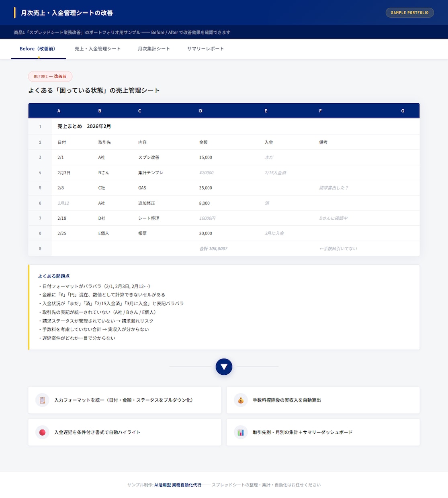448x498 pixels.
Task: Click the red circle icon beside 入金遅延
Action: (42, 432)
